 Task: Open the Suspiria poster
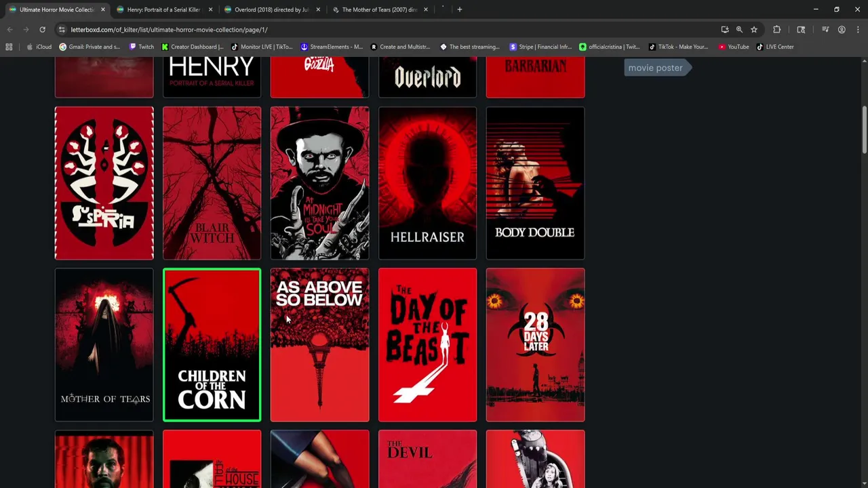click(104, 183)
